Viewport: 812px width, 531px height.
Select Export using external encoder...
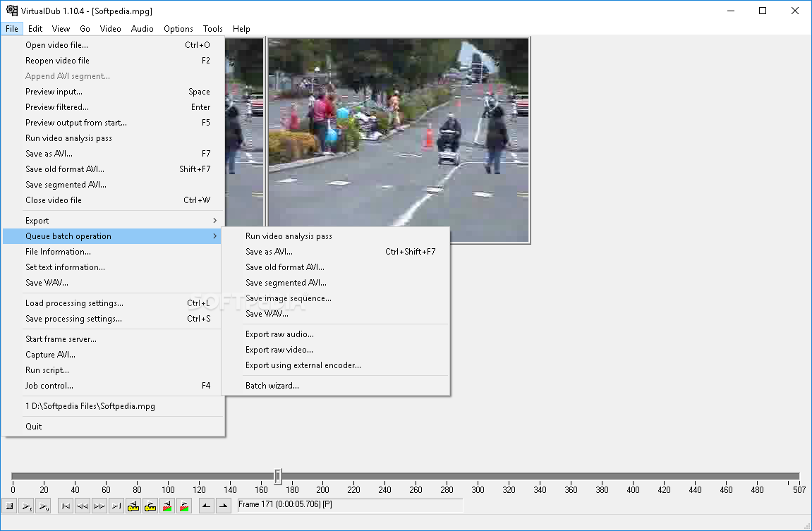pyautogui.click(x=336, y=365)
